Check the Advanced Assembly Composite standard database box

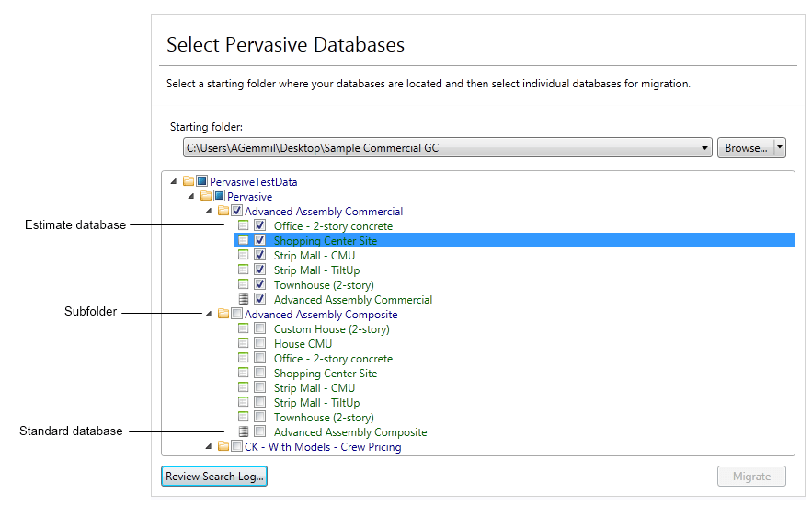pyautogui.click(x=260, y=431)
